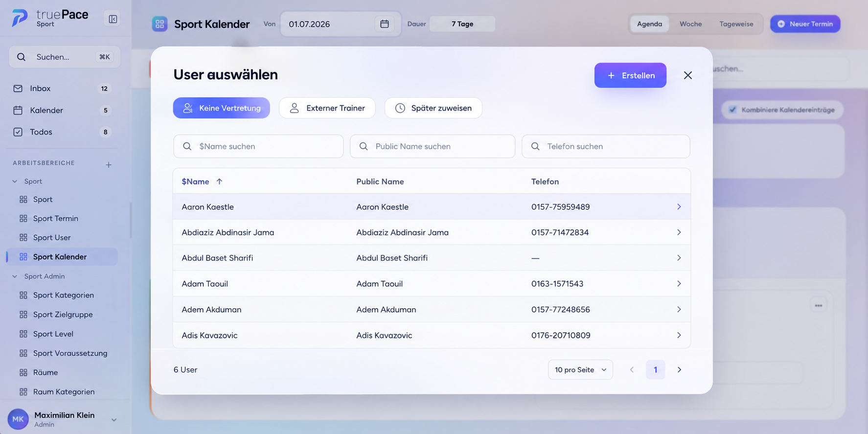Click the sidebar Suchen search box
Image resolution: width=868 pixels, height=434 pixels.
(x=65, y=57)
